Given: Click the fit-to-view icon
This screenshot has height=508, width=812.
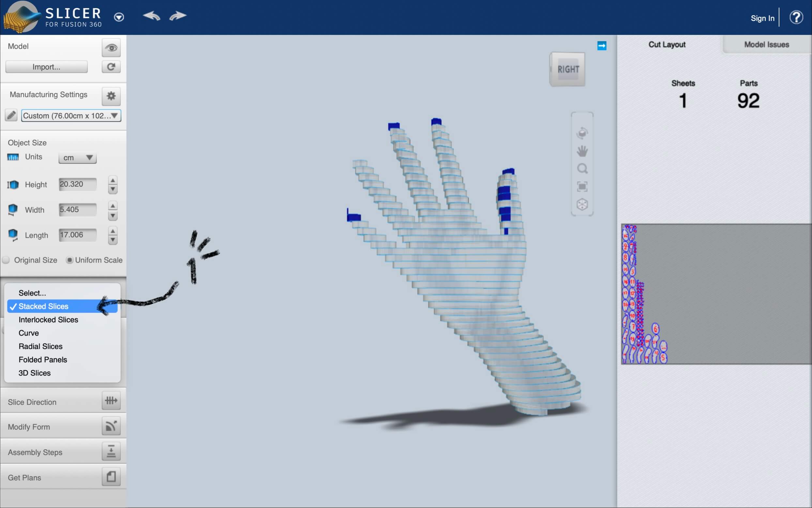Looking at the screenshot, I should click(x=582, y=186).
